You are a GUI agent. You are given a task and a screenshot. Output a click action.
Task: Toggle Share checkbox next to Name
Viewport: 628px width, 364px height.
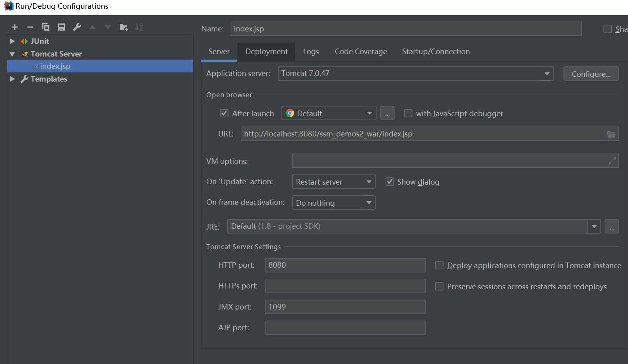click(x=608, y=29)
